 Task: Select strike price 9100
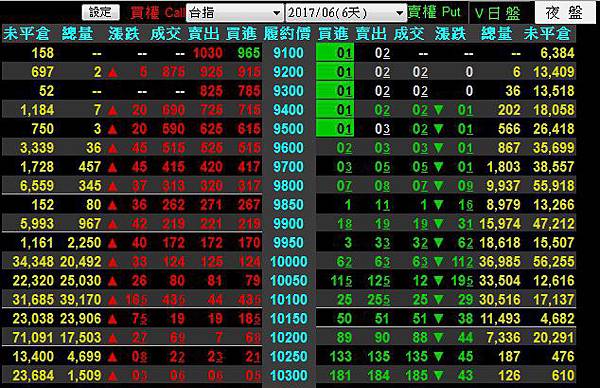click(289, 53)
